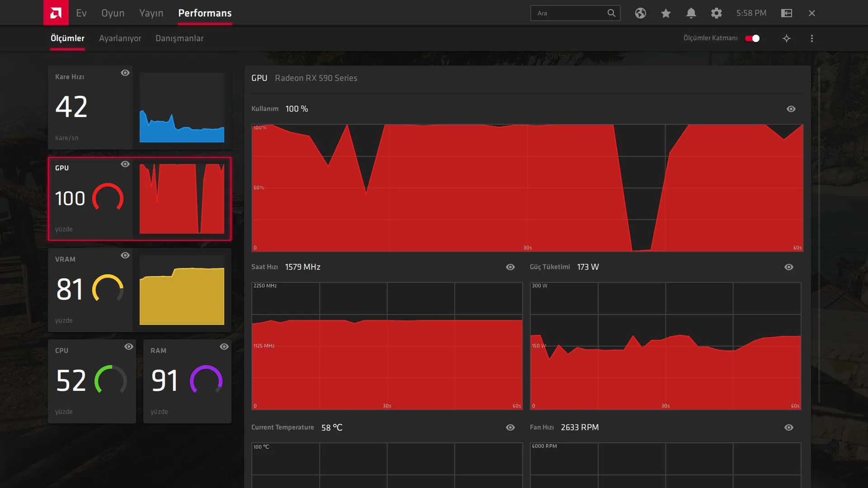Viewport: 868px width, 488px height.
Task: Click the sidebar panel layout icon
Action: [x=787, y=13]
